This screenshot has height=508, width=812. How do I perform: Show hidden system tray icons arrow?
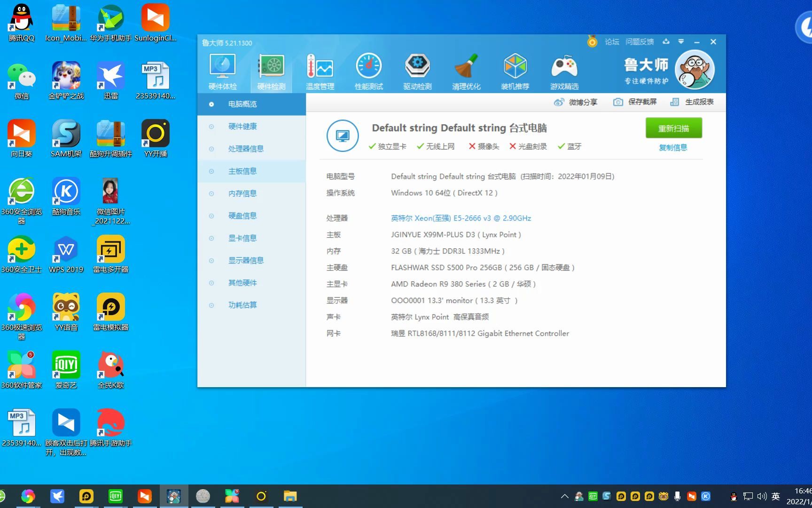pyautogui.click(x=564, y=496)
